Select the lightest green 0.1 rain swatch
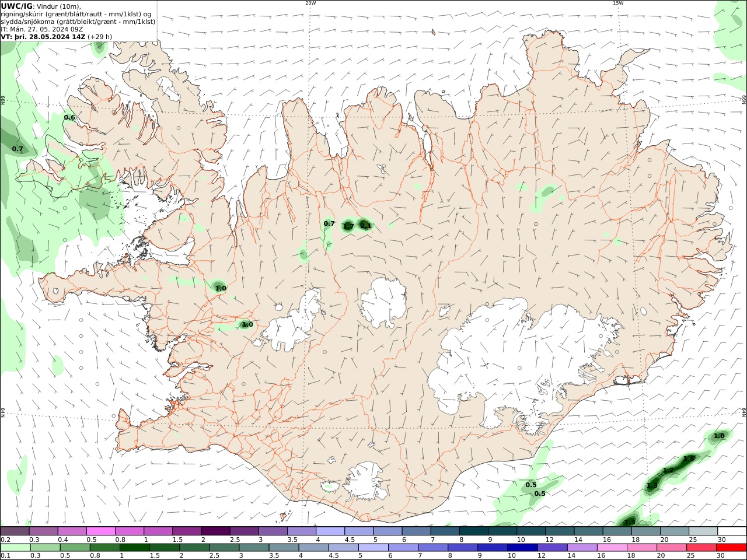 tap(15, 548)
